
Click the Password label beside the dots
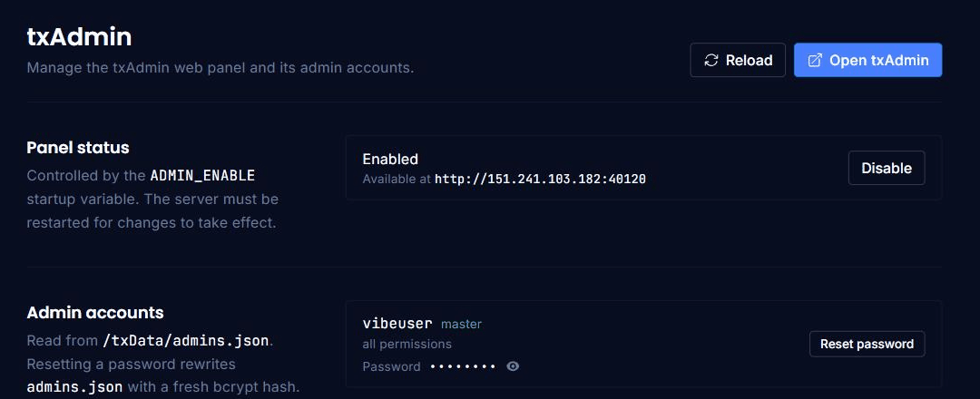[x=391, y=366]
